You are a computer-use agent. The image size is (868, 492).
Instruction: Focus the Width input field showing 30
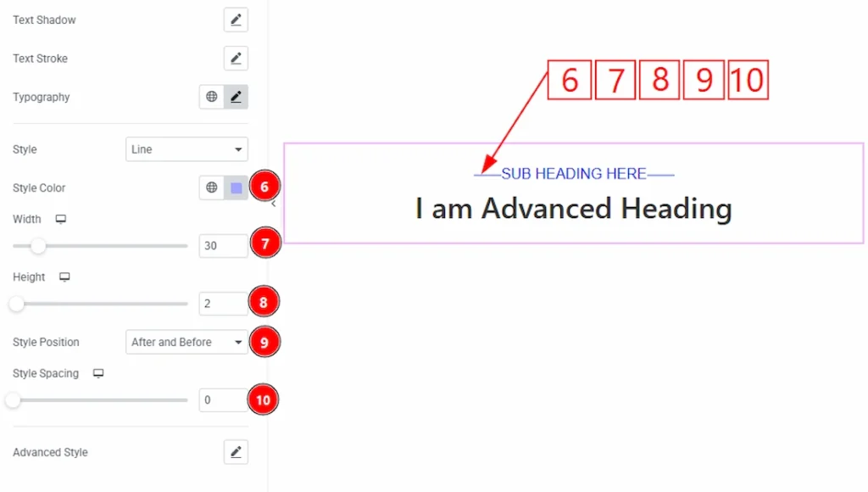point(223,246)
